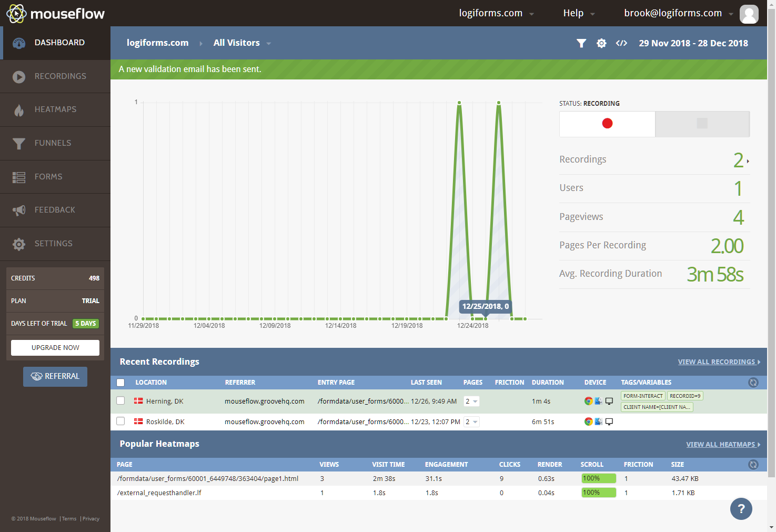Viewport: 776px width, 532px height.
Task: Select the desktop device icon on Roskilde row
Action: click(609, 421)
